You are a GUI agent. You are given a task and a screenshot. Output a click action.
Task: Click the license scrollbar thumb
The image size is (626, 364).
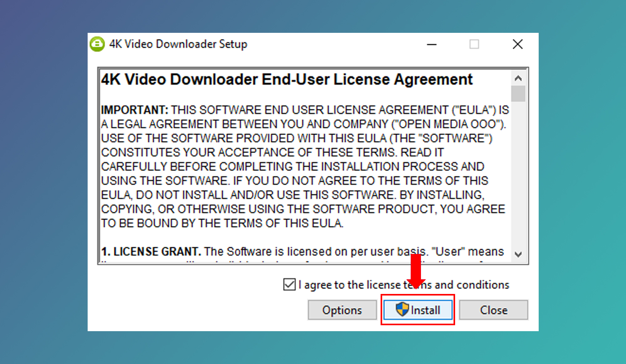click(518, 94)
